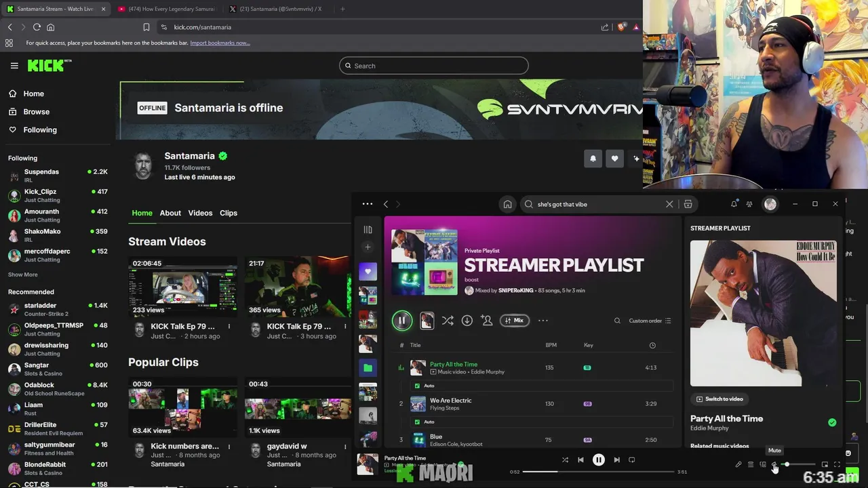Follow Santamaria with the heart button
The image size is (868, 488).
click(x=614, y=159)
